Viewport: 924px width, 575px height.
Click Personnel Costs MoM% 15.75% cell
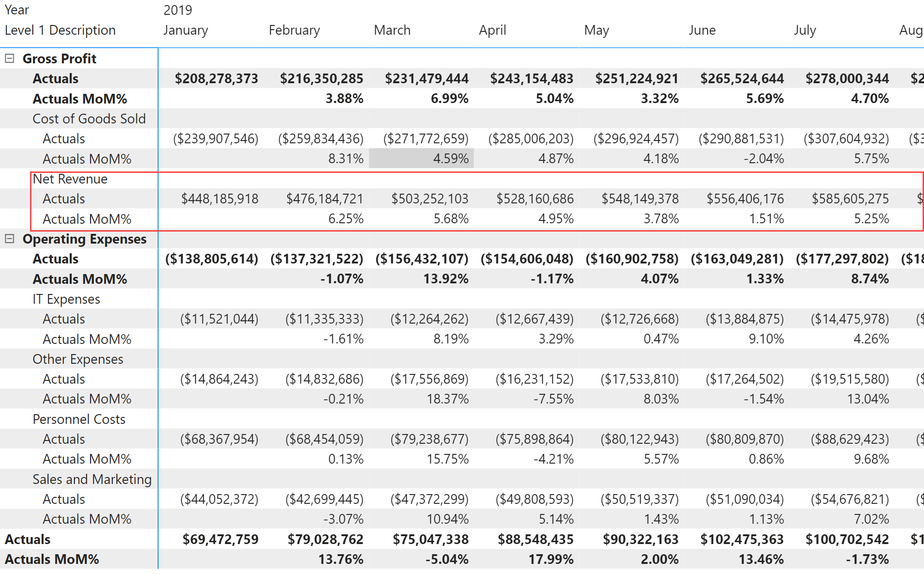(x=448, y=459)
